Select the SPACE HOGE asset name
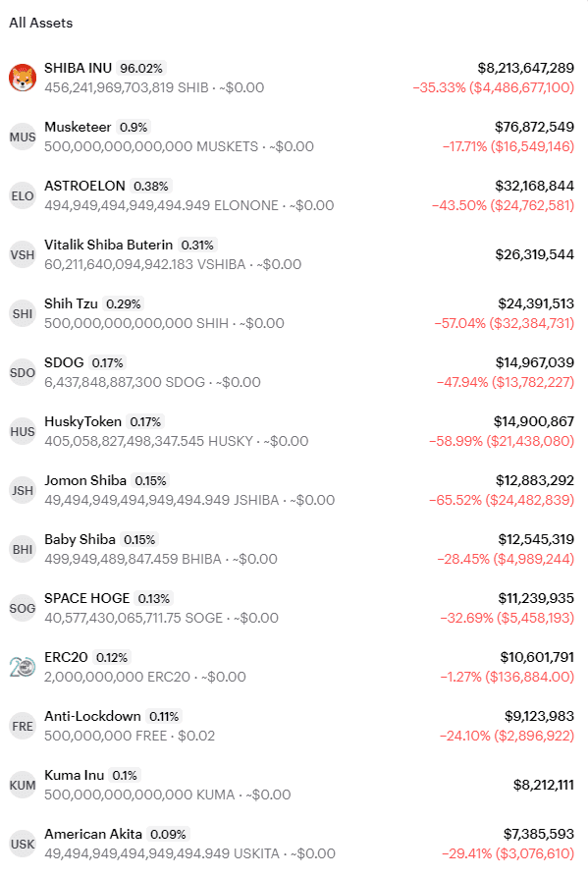Viewport: 588px width, 877px height. pos(86,598)
